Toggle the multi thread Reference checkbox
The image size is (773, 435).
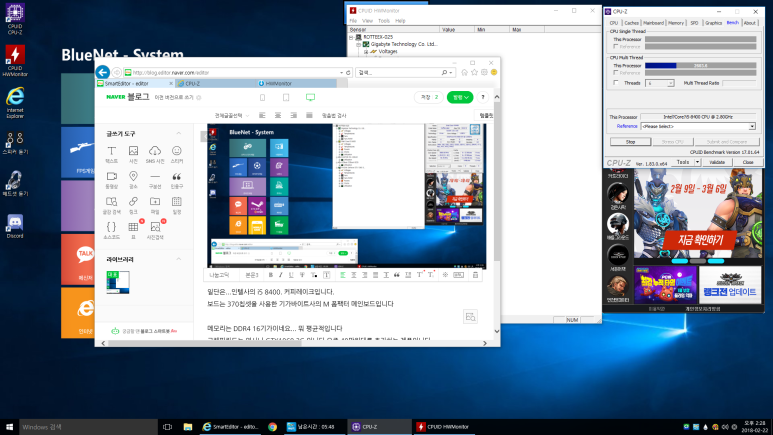[x=616, y=72]
